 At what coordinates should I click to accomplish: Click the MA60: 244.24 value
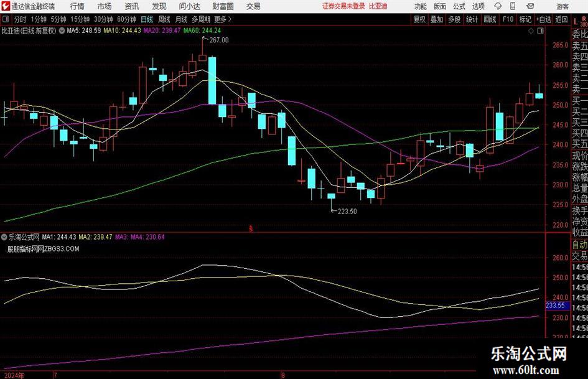click(202, 30)
